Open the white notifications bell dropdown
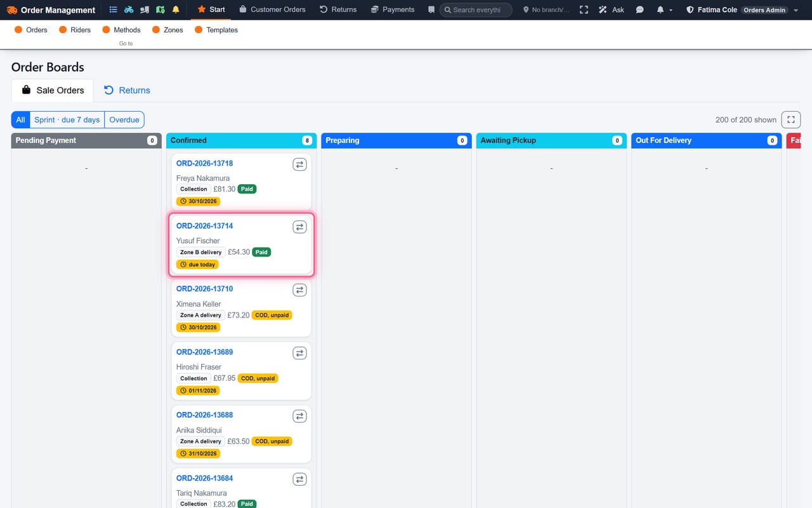The width and height of the screenshot is (812, 508). pos(664,10)
